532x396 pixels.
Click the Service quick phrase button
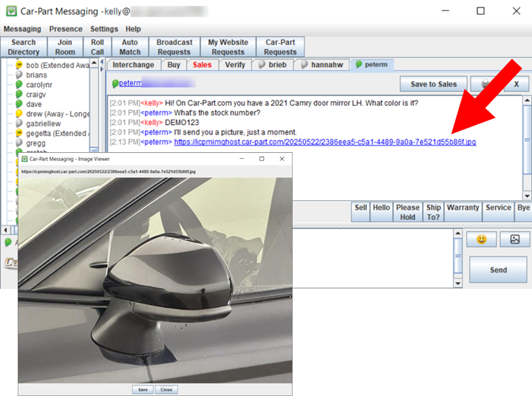pos(499,212)
